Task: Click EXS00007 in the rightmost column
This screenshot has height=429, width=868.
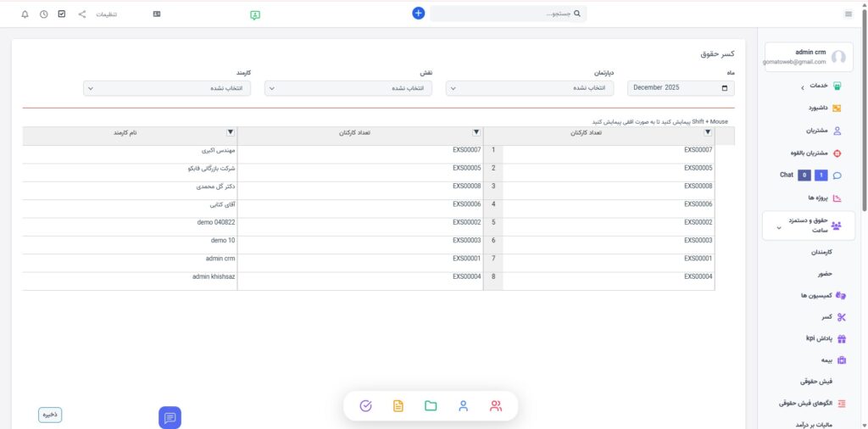Action: pyautogui.click(x=698, y=149)
